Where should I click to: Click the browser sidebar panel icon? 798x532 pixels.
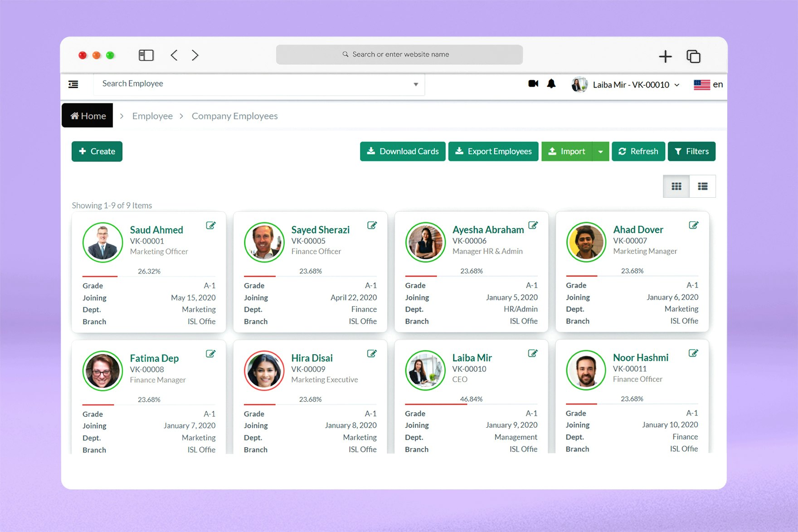click(146, 55)
